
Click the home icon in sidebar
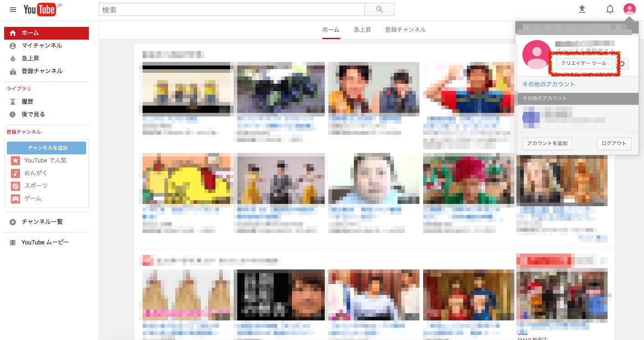click(13, 33)
